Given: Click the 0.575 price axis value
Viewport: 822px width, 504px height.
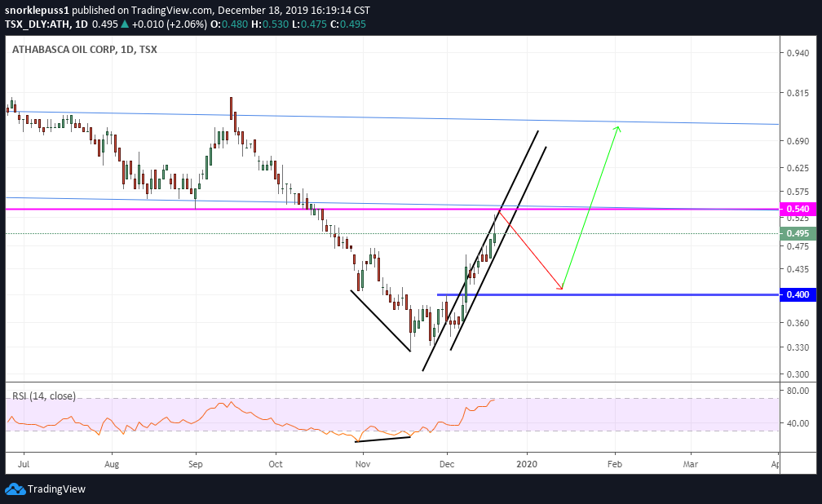Looking at the screenshot, I should click(798, 192).
